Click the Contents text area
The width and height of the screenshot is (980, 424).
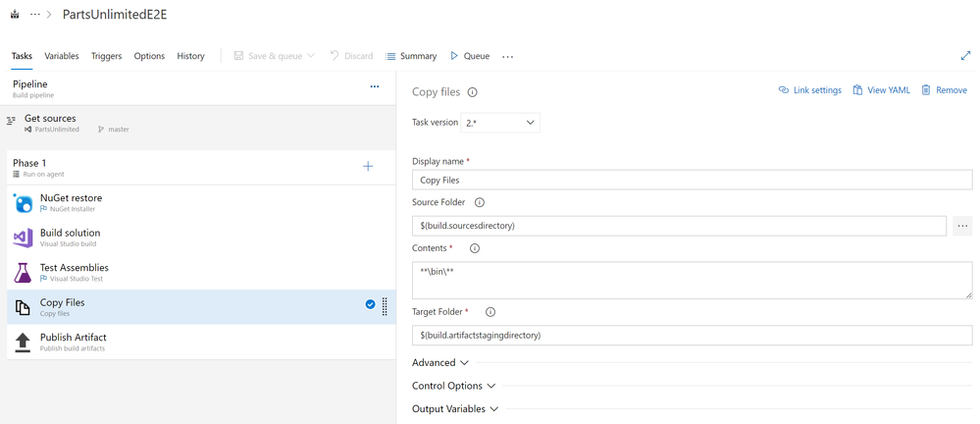pyautogui.click(x=692, y=280)
